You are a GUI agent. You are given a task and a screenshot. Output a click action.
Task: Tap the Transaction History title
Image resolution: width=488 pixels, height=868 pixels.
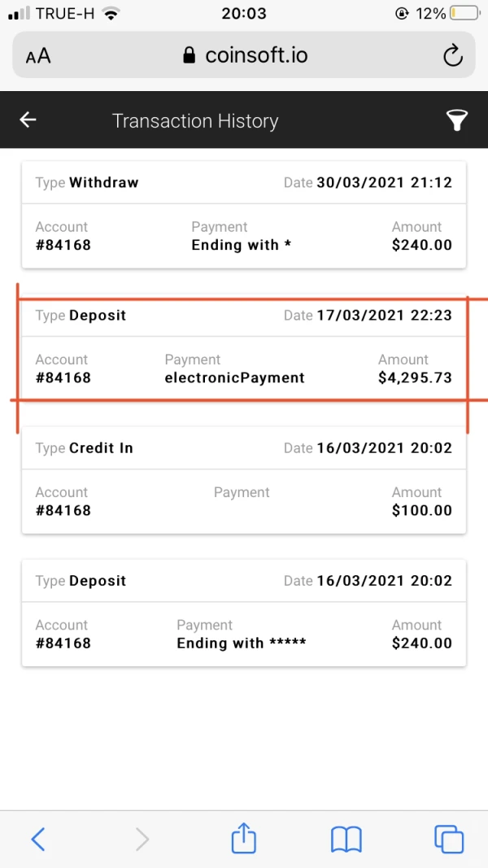pyautogui.click(x=195, y=121)
